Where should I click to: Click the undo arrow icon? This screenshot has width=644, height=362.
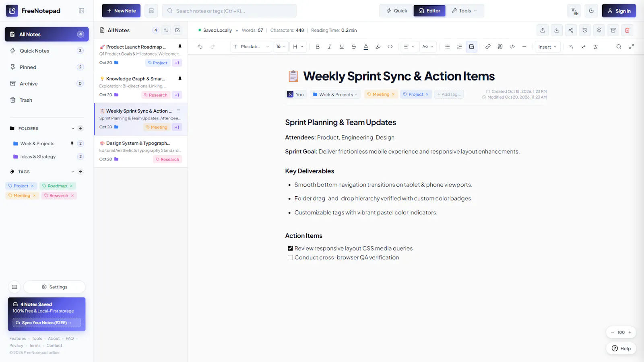tap(200, 47)
